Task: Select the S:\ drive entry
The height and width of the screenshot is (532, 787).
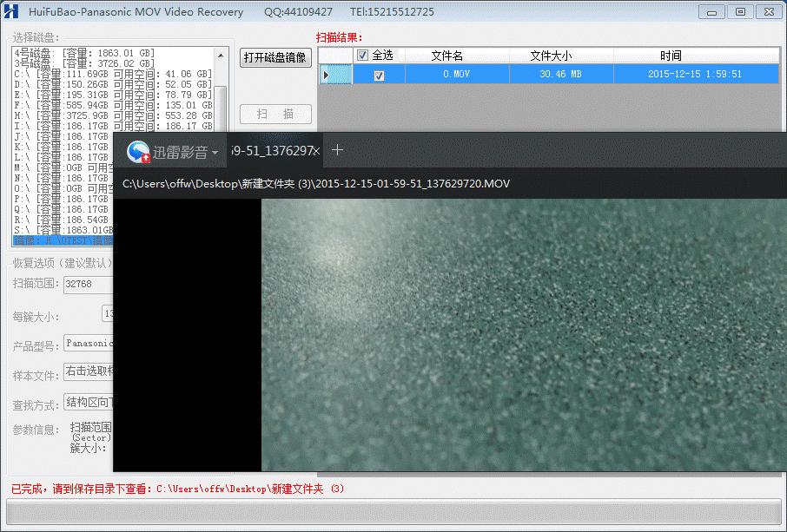Action: pyautogui.click(x=63, y=231)
